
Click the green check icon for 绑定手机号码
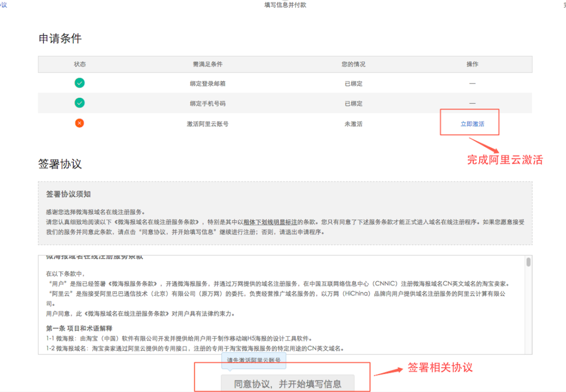pyautogui.click(x=79, y=103)
